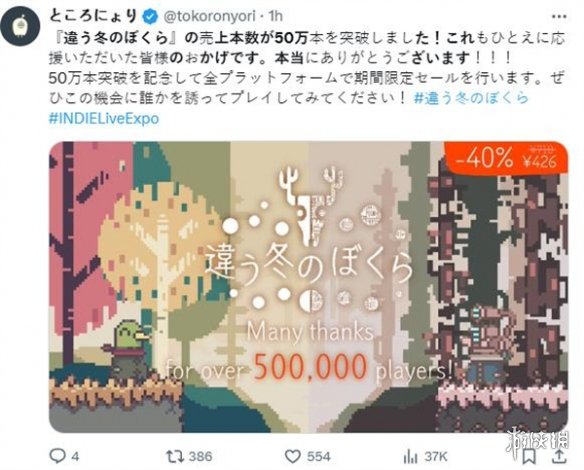Click the blue verified badge

(150, 16)
